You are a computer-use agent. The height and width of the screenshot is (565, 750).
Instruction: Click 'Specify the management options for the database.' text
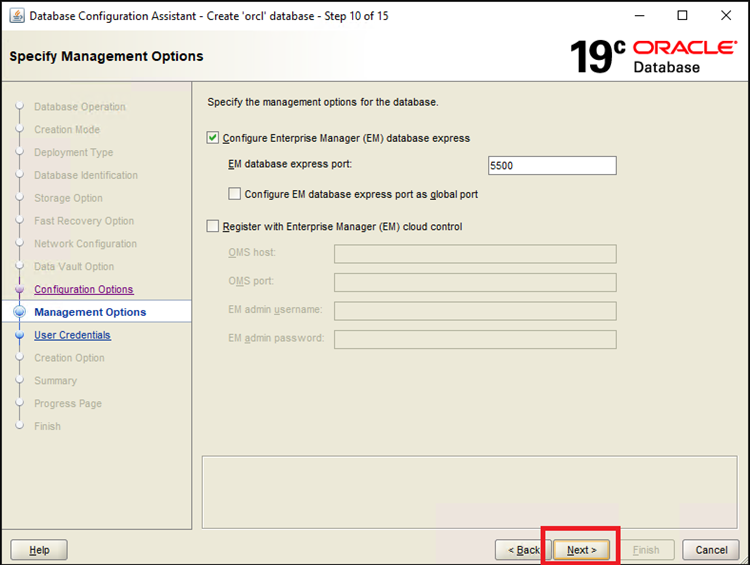point(323,102)
